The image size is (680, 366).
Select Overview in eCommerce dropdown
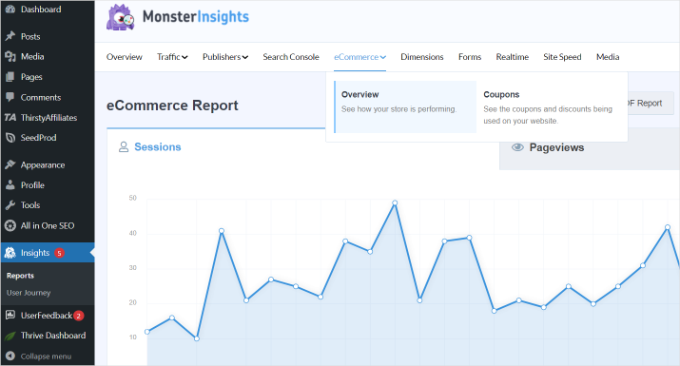coord(405,107)
